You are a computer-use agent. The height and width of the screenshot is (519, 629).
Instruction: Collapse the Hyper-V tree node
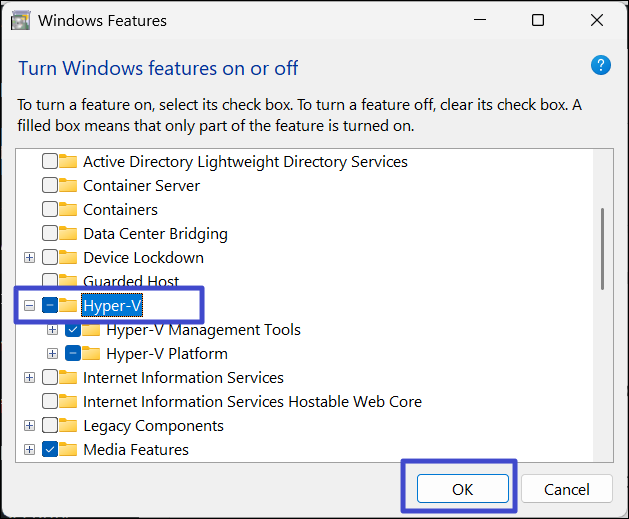pyautogui.click(x=29, y=305)
